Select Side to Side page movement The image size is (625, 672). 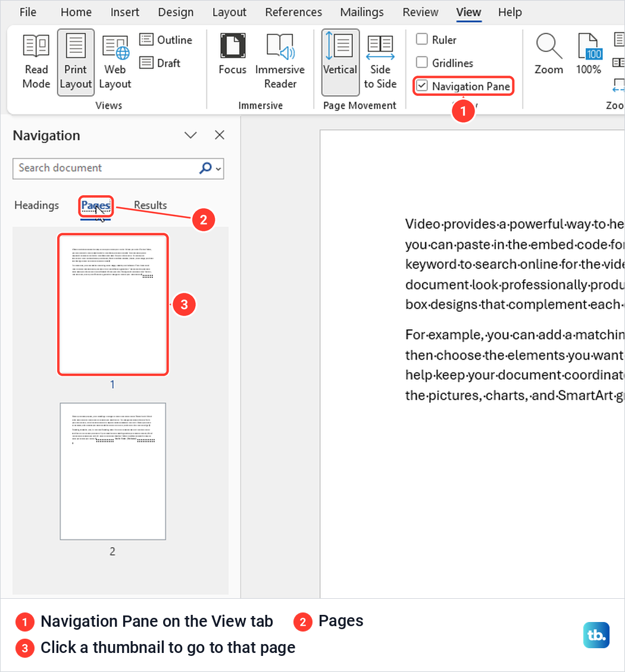click(380, 62)
